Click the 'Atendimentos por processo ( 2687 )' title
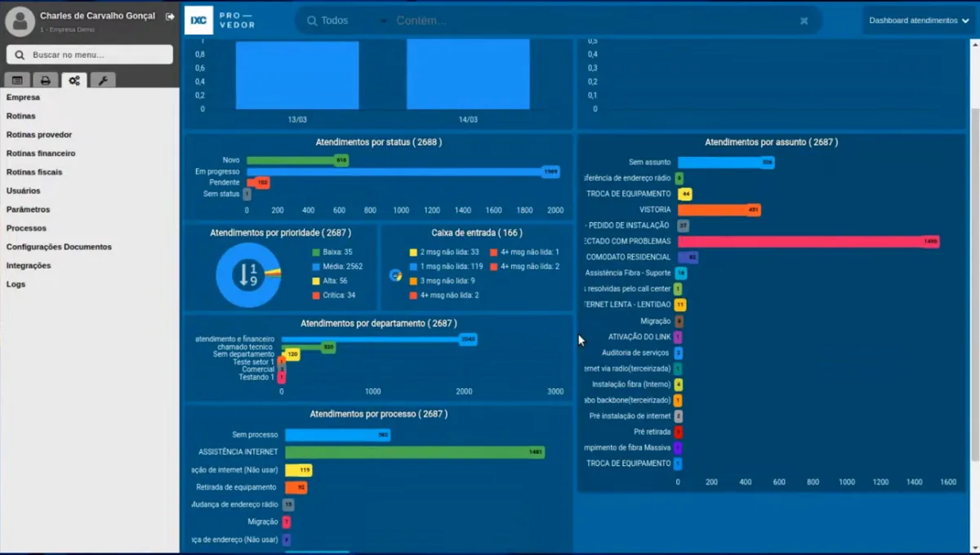This screenshot has height=555, width=980. click(379, 414)
